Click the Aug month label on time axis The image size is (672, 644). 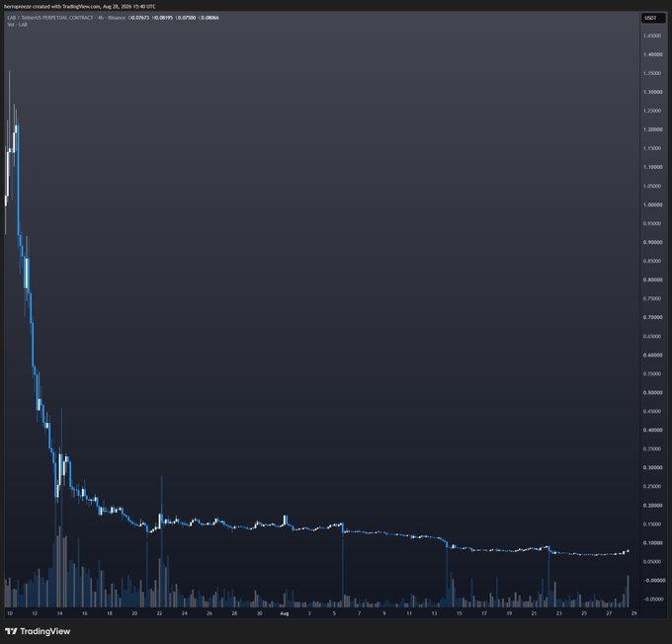click(x=285, y=613)
